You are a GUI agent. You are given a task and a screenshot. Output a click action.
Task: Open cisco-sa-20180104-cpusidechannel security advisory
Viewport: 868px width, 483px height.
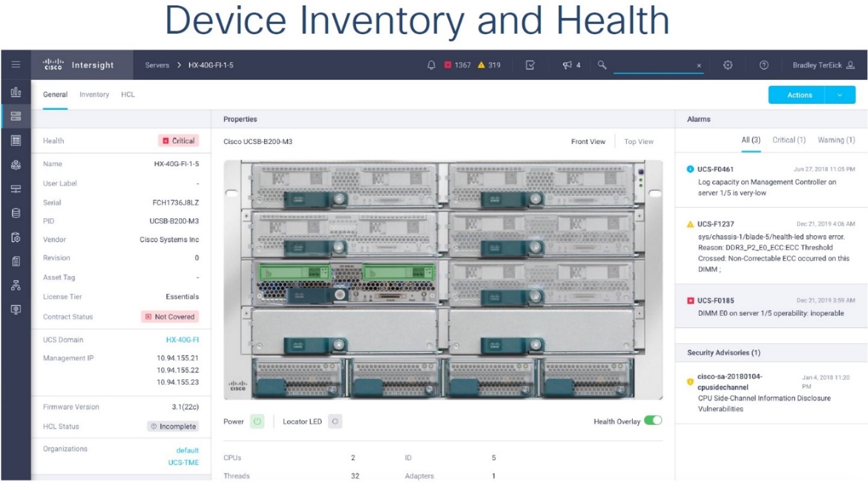771,392
